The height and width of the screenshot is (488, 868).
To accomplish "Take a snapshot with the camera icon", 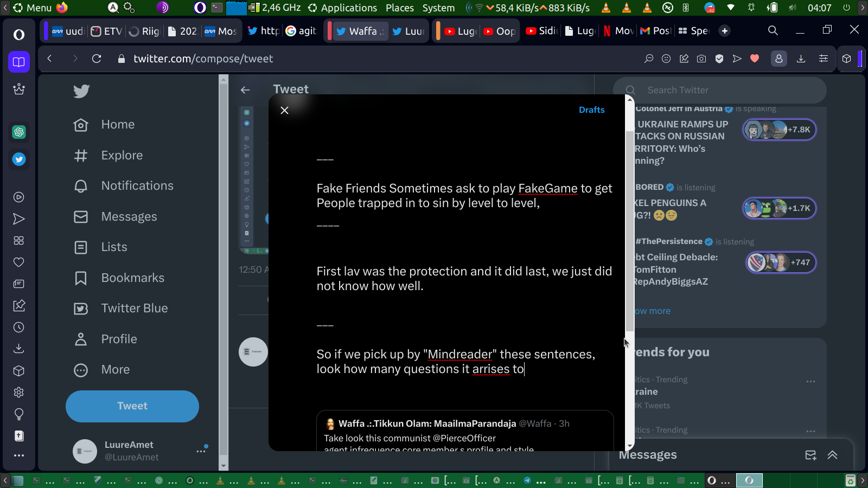I will (x=701, y=59).
